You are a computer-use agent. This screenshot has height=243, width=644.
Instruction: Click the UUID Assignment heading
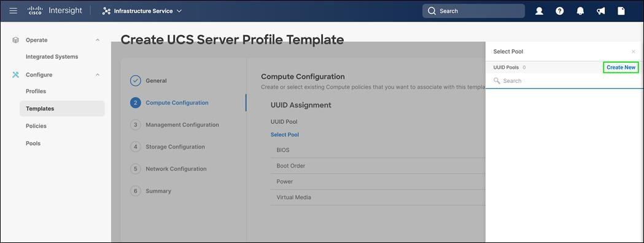point(301,105)
